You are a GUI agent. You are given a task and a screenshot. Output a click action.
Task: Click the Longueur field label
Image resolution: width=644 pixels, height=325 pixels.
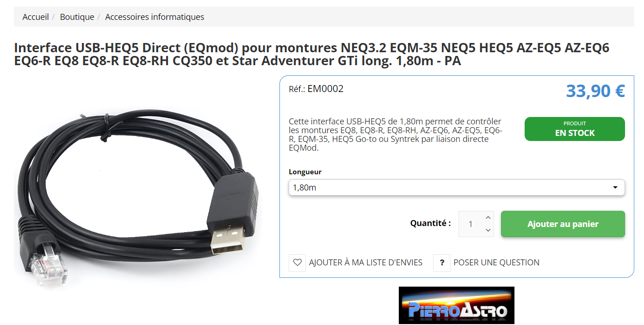point(305,172)
